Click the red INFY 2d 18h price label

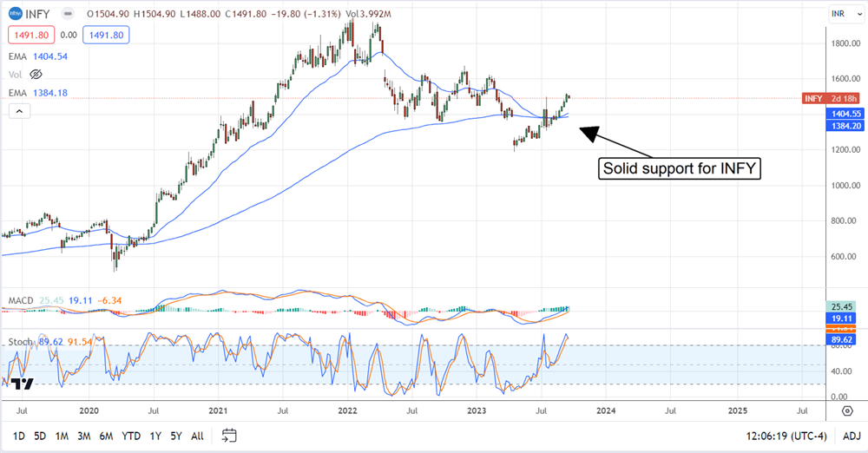pos(831,99)
